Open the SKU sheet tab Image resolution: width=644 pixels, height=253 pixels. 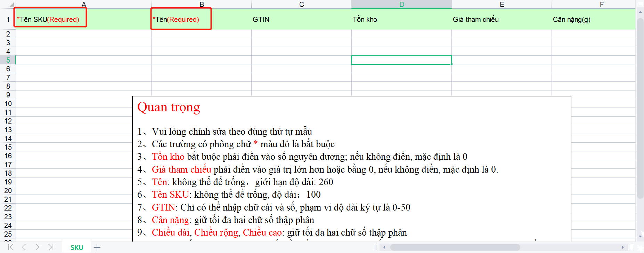click(76, 247)
